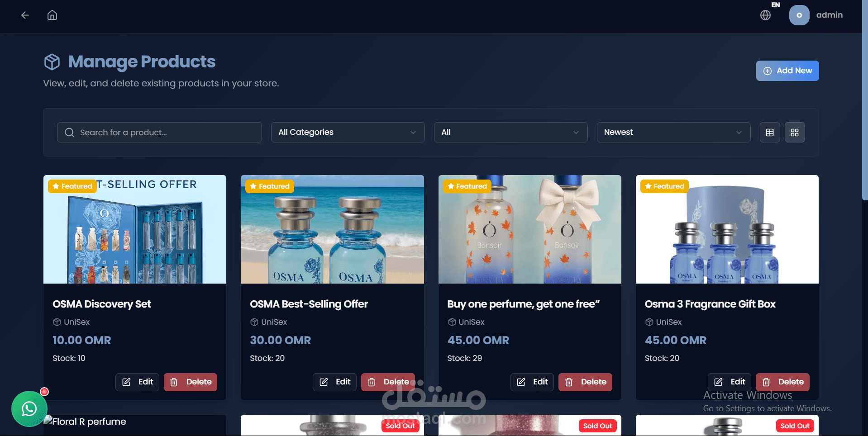868x436 pixels.
Task: Delete Buy one perfume get one free
Action: (x=585, y=382)
